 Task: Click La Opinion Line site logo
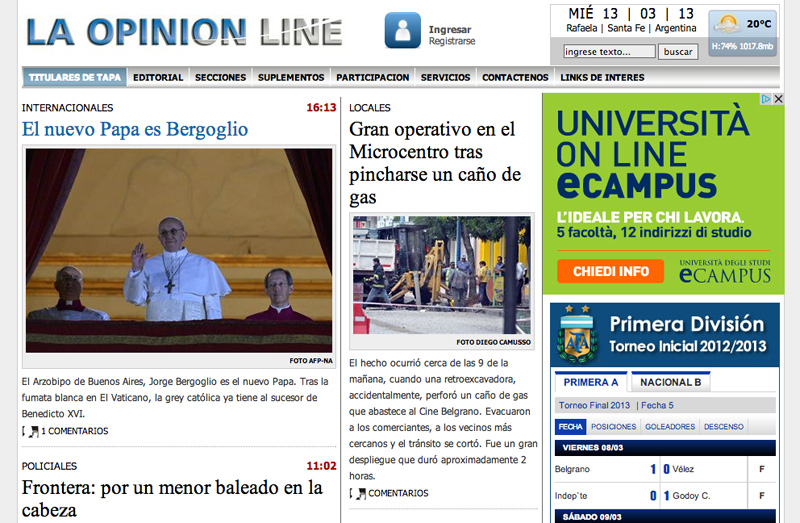pyautogui.click(x=184, y=32)
